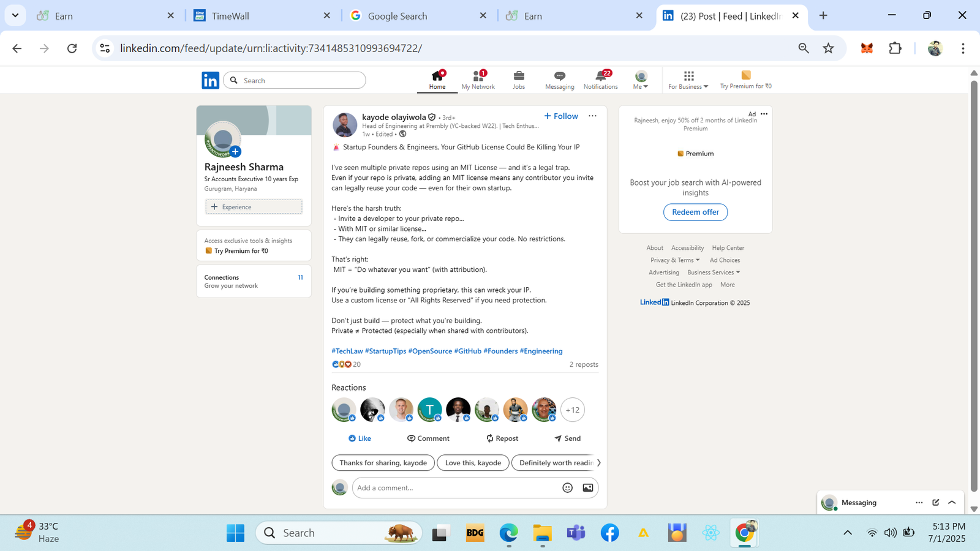Click the Add a comment field
The width and height of the screenshot is (980, 551).
(456, 488)
